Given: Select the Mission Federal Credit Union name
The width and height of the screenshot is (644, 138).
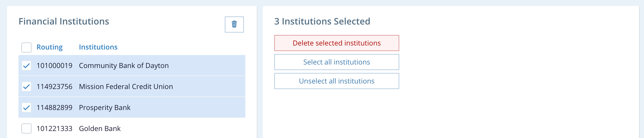Looking at the screenshot, I should tap(126, 86).
